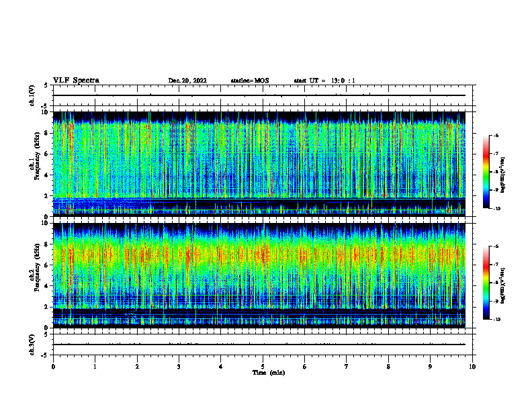
Task: Click the "-6" tick on ch.1 color bar
Action: 496,136
